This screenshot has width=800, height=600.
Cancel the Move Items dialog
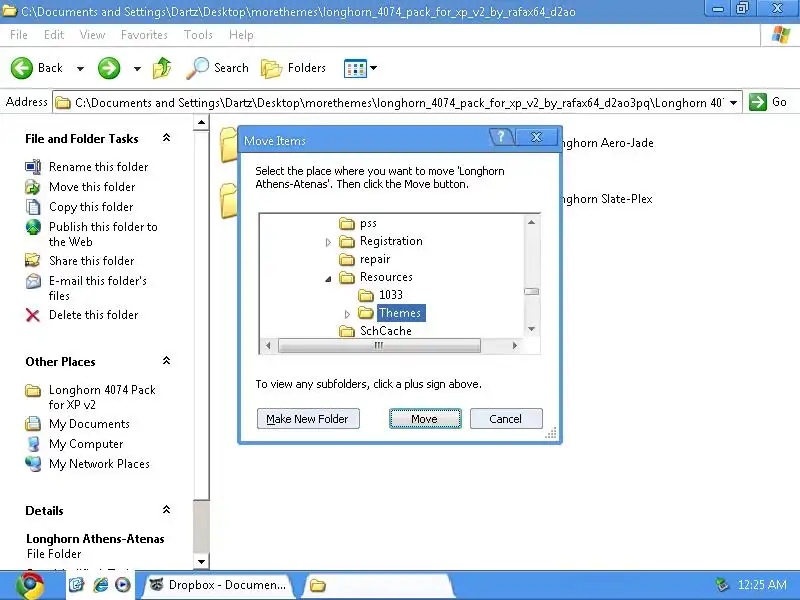click(x=506, y=419)
